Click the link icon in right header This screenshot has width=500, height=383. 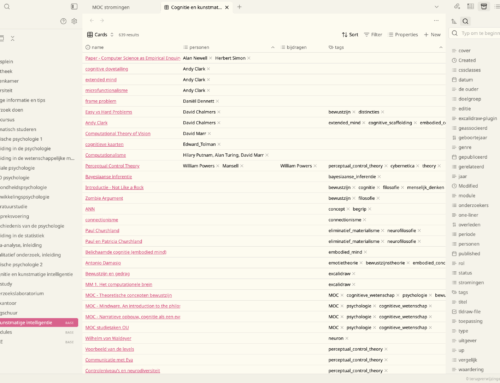coord(457,6)
